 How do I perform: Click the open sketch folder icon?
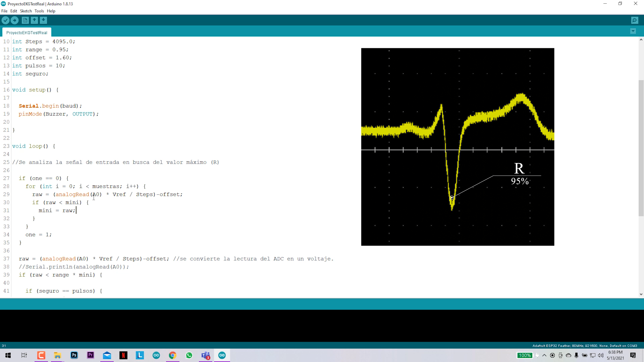pyautogui.click(x=34, y=20)
